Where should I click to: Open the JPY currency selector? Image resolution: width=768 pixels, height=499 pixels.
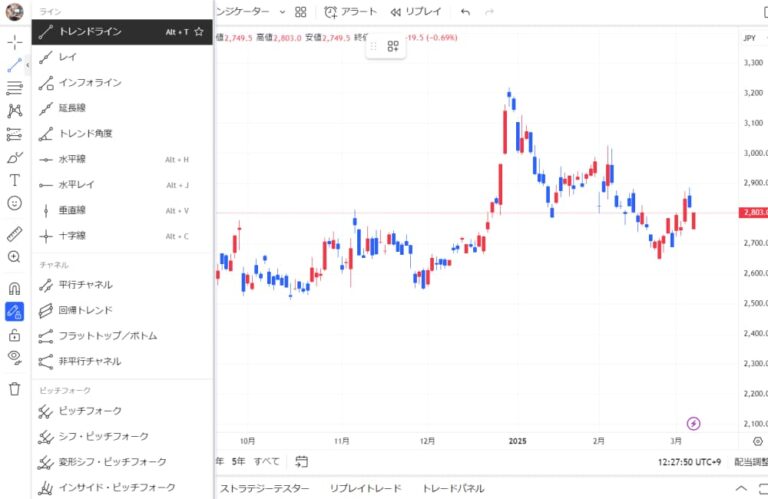tap(749, 38)
